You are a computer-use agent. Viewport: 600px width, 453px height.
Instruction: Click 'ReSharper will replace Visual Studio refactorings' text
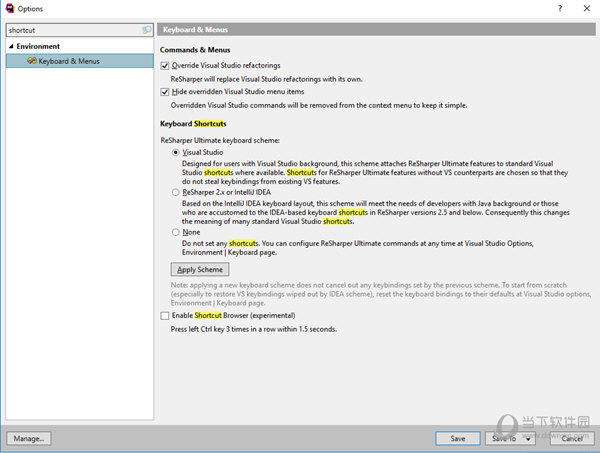click(x=266, y=79)
